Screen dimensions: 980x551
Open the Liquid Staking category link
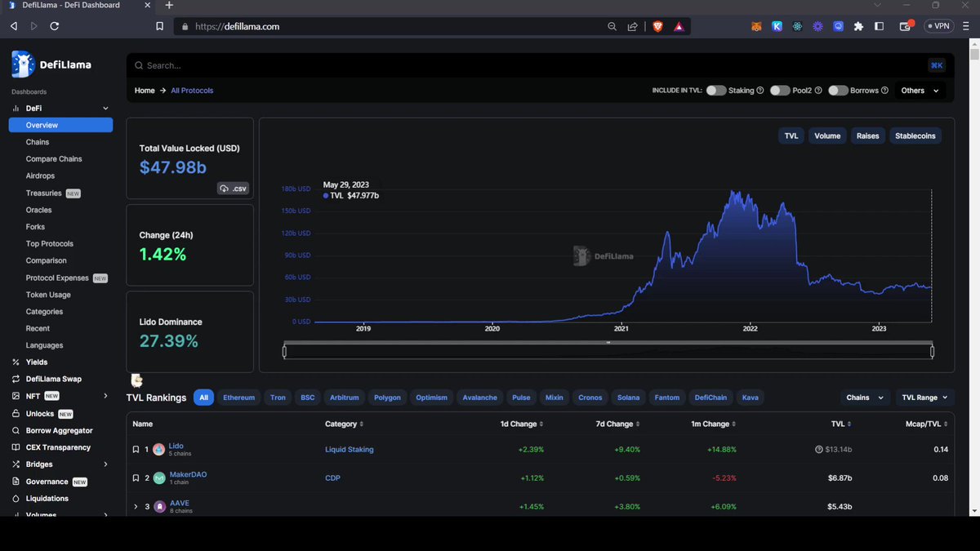click(350, 450)
